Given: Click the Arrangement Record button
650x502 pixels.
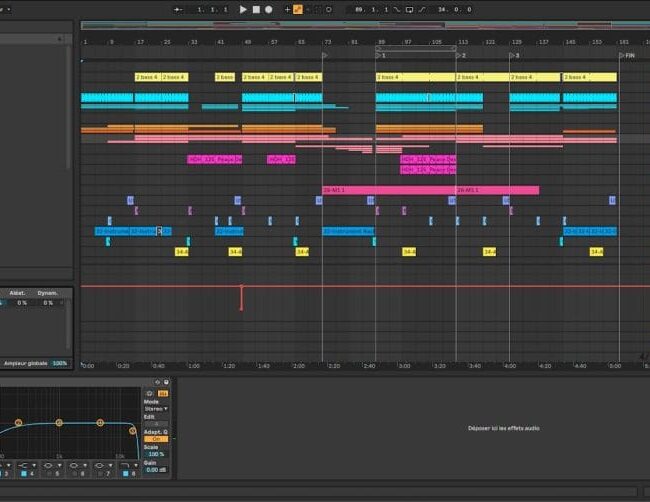Looking at the screenshot, I should click(268, 9).
